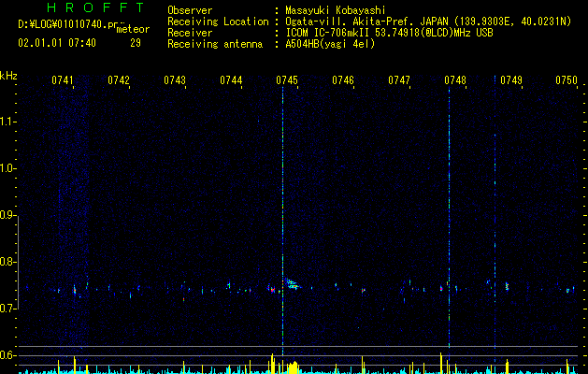Click the 1.1 kHz axis label
Screen dimensions: 588x374
pos(7,122)
